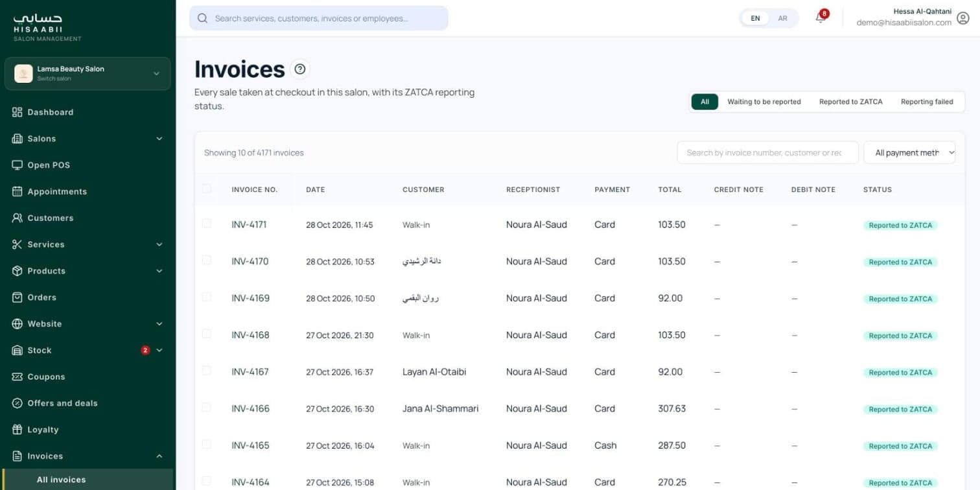Open the Invoices help question-mark icon
Image resolution: width=980 pixels, height=490 pixels.
[299, 69]
